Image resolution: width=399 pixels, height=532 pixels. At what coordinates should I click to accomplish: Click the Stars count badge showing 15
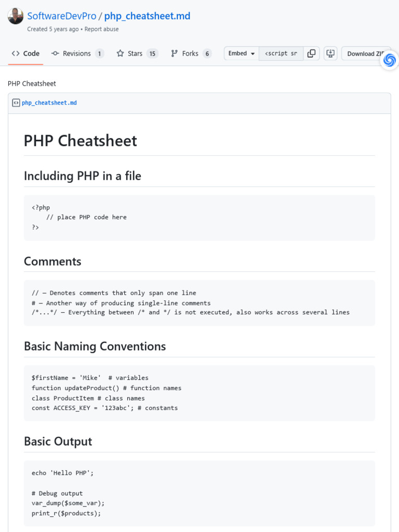tap(152, 54)
